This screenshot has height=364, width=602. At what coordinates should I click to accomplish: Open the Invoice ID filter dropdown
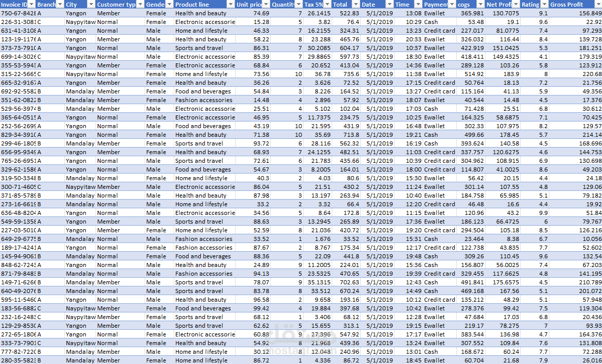click(32, 5)
